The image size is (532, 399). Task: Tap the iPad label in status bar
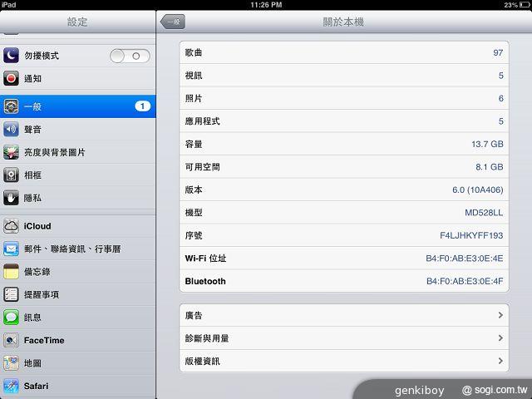tap(8, 4)
